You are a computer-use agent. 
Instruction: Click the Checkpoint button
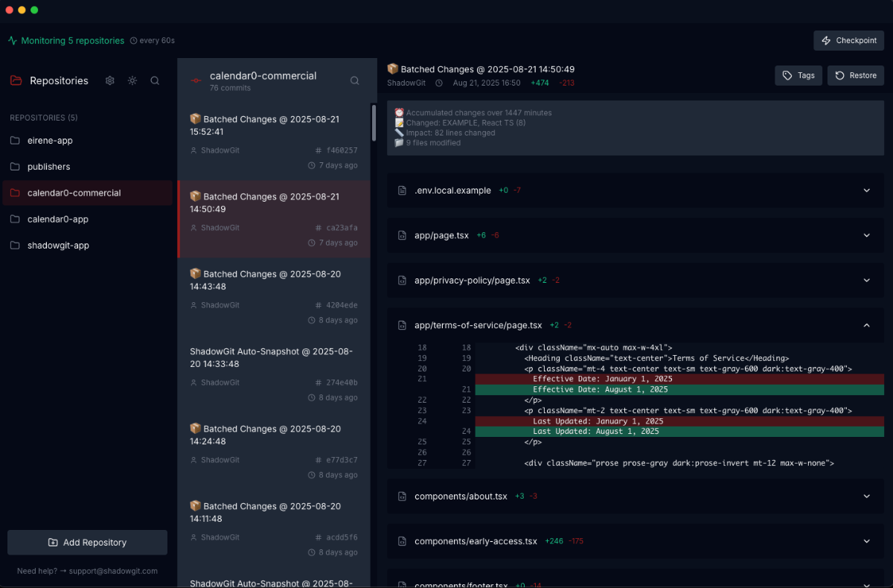pyautogui.click(x=848, y=40)
